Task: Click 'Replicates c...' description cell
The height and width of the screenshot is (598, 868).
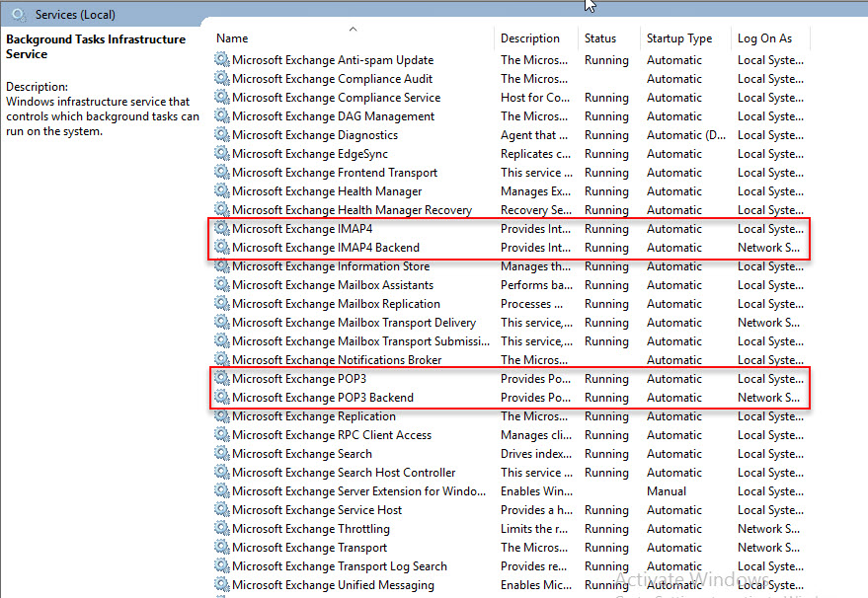Action: [x=536, y=154]
